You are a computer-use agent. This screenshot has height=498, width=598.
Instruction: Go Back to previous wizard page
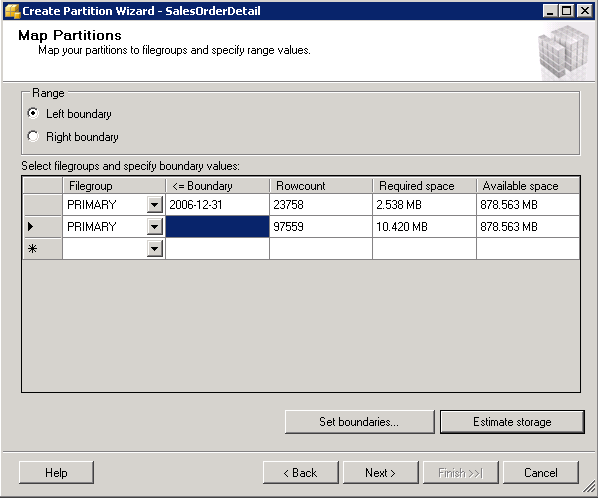click(x=301, y=472)
